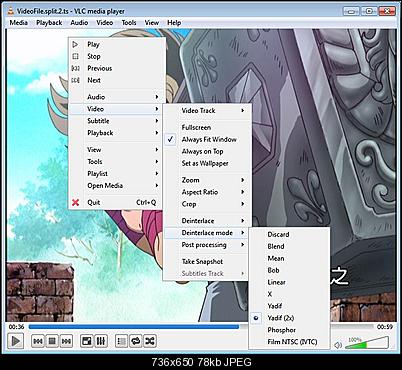402x370 pixels.
Task: Click the previous media button in the control bar
Action: coord(38,341)
